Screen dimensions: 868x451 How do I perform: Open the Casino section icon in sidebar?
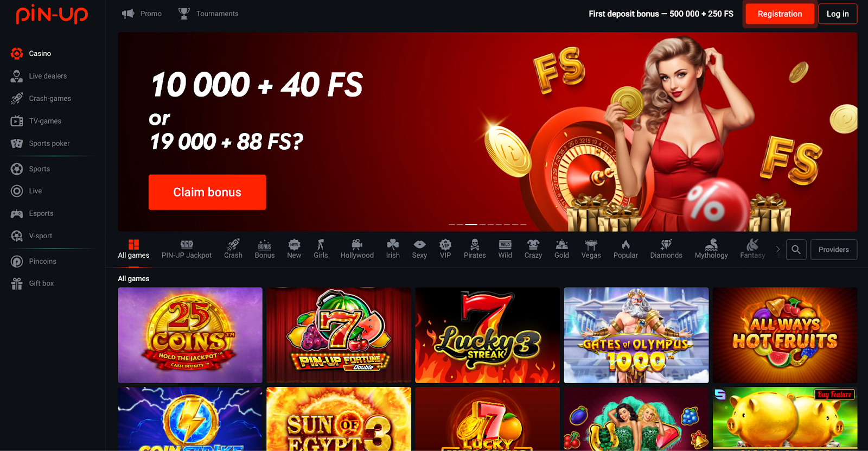[17, 53]
